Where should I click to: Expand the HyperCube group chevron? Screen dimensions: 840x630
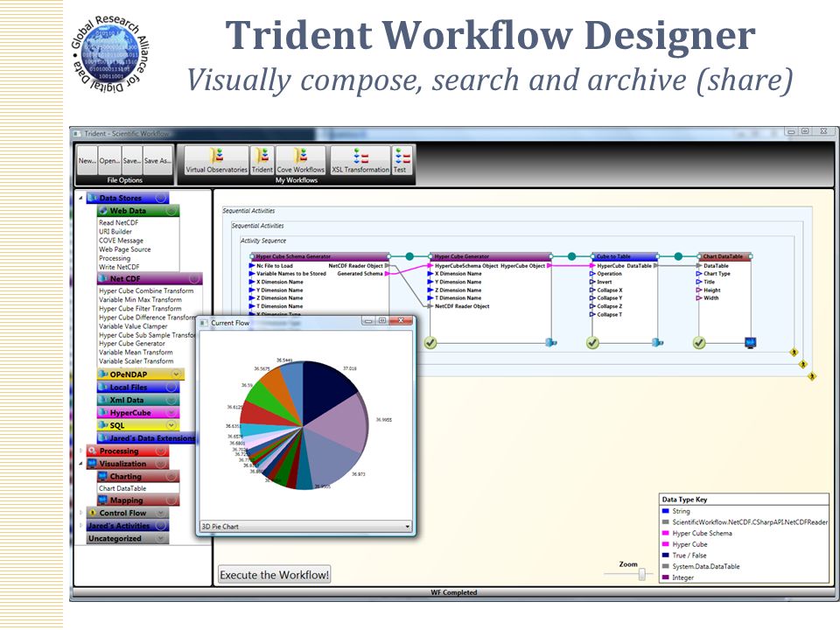[171, 412]
